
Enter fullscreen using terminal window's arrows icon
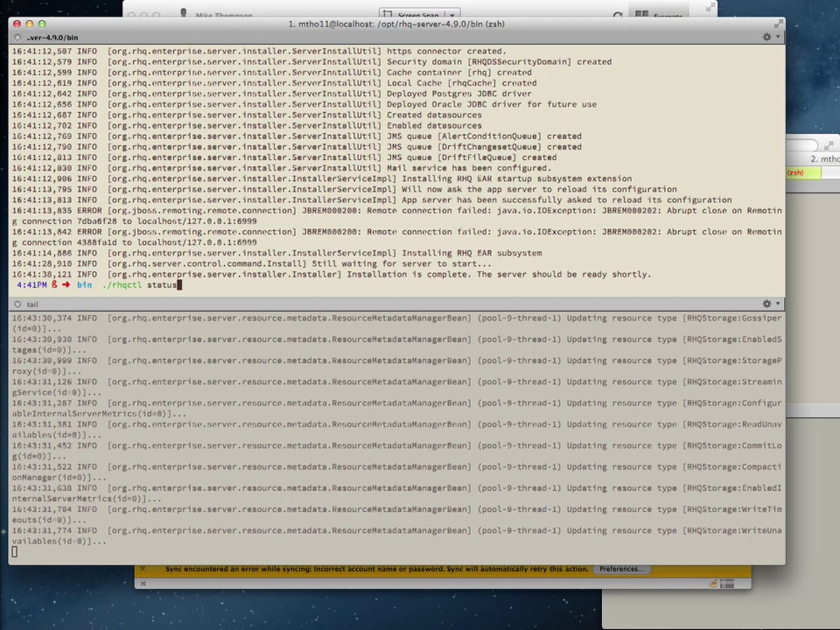[778, 24]
